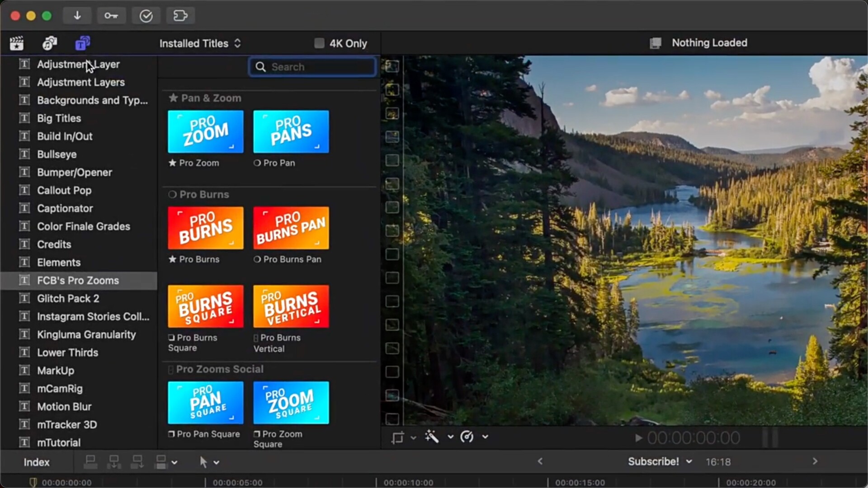Open the Keyword editor key icon
This screenshot has width=868, height=488.
point(111,16)
